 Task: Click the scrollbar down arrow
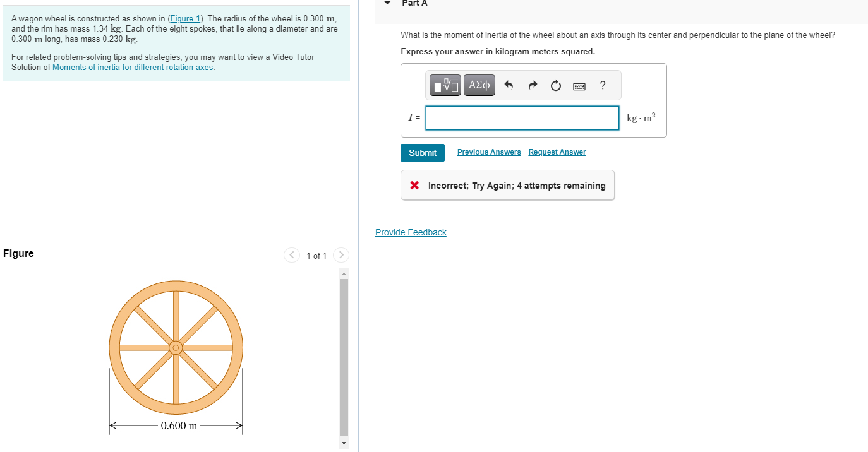(343, 443)
